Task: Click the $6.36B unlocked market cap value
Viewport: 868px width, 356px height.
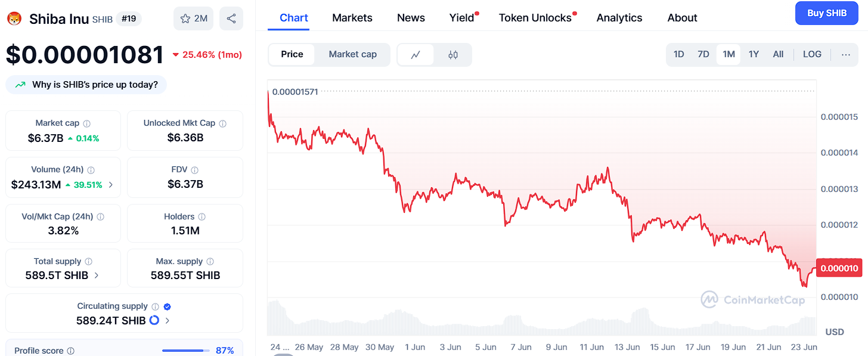Action: click(x=185, y=138)
